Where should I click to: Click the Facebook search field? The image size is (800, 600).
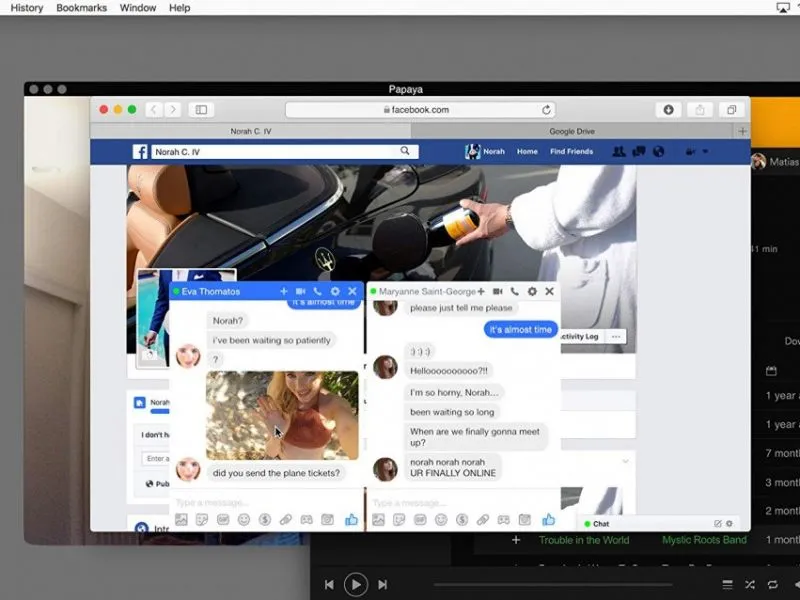285,152
